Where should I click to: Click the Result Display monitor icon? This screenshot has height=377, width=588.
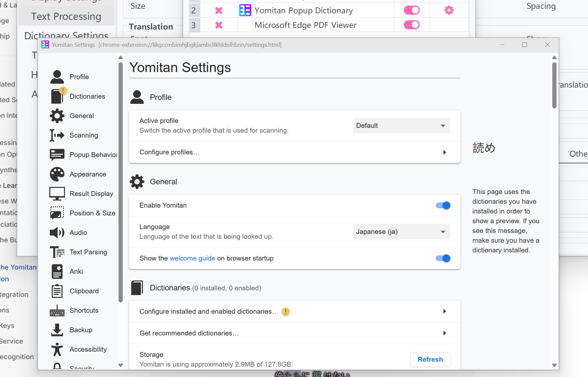(x=57, y=194)
